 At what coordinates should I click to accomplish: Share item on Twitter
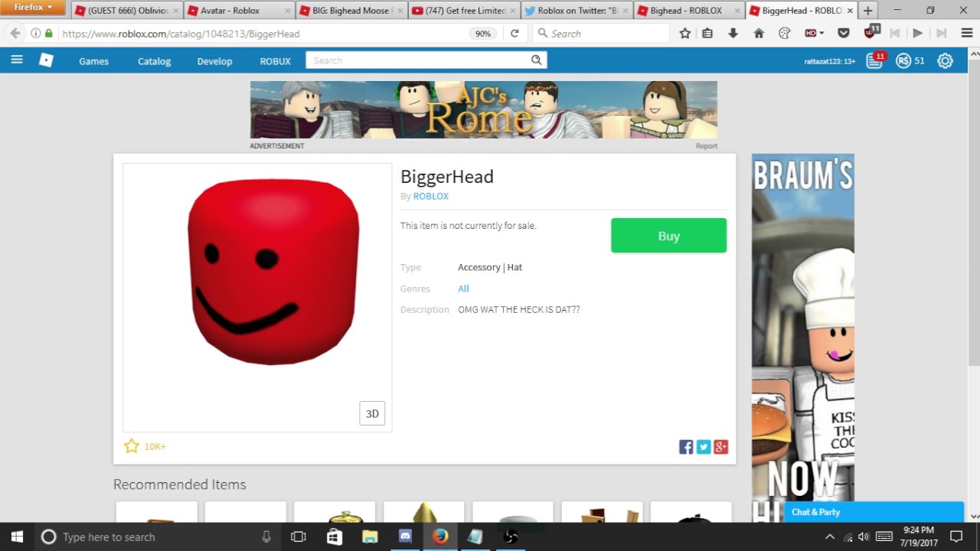point(704,447)
